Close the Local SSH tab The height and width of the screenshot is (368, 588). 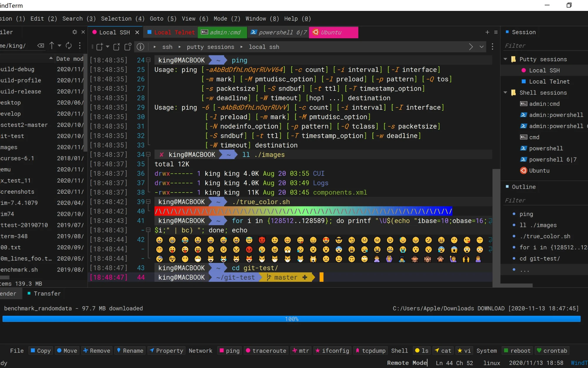point(137,32)
